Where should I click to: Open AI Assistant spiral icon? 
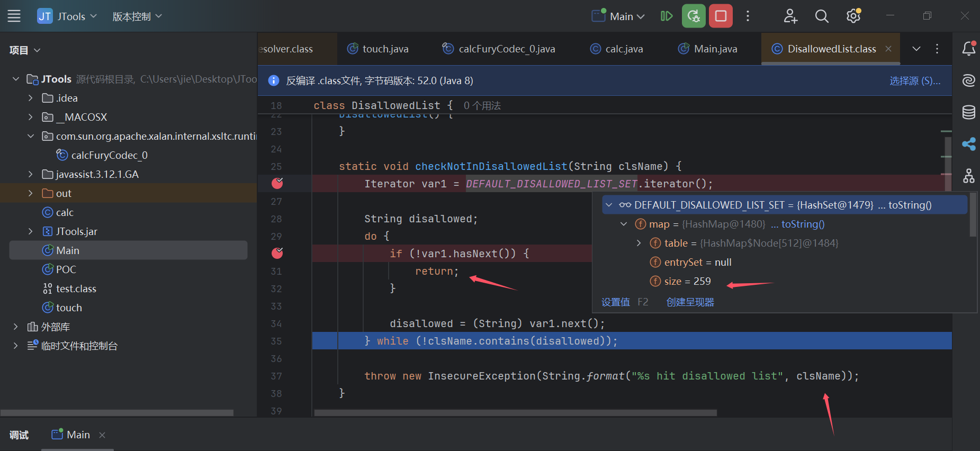pyautogui.click(x=969, y=80)
